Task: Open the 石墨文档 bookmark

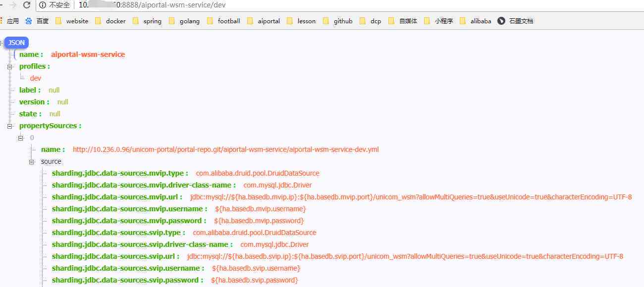Action: 516,21
